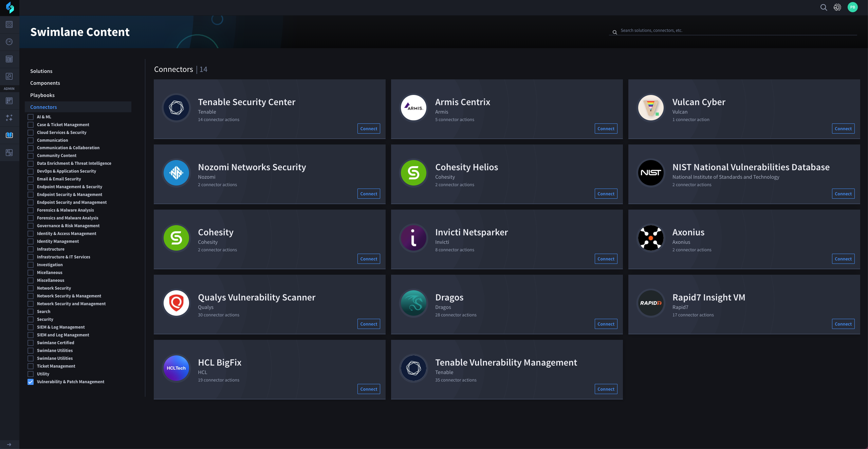The height and width of the screenshot is (449, 868).
Task: Open the Cohesity Helios connector title
Action: 466,167
